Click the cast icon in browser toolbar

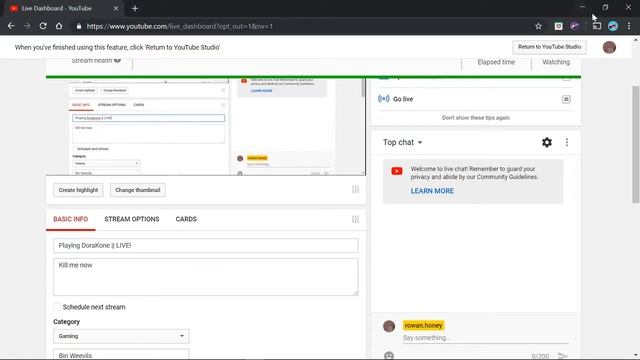pyautogui.click(x=597, y=26)
